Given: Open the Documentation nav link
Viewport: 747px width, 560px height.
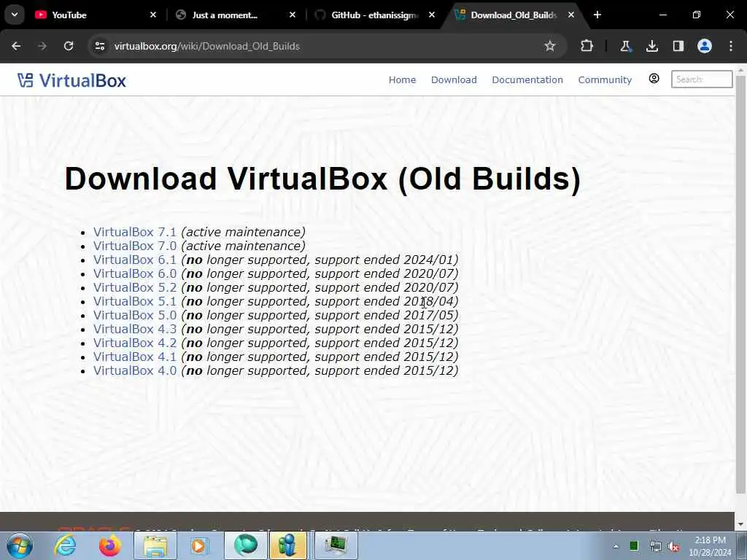Looking at the screenshot, I should click(x=527, y=80).
